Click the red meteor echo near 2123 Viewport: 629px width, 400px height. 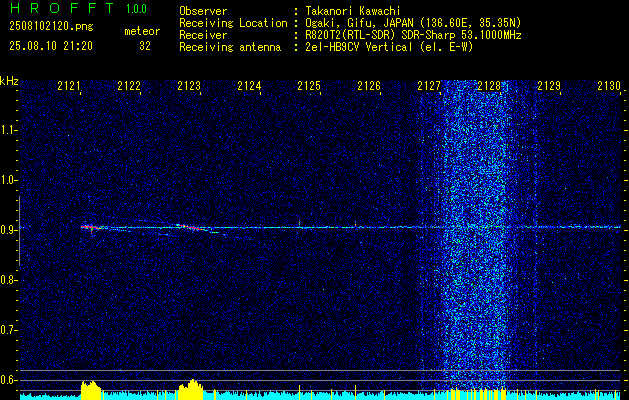point(192,227)
